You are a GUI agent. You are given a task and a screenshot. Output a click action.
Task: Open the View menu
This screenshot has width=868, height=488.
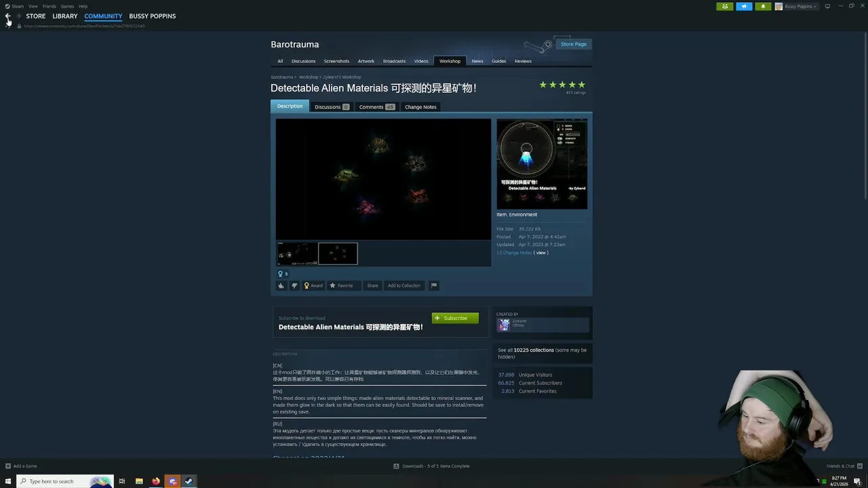(33, 6)
